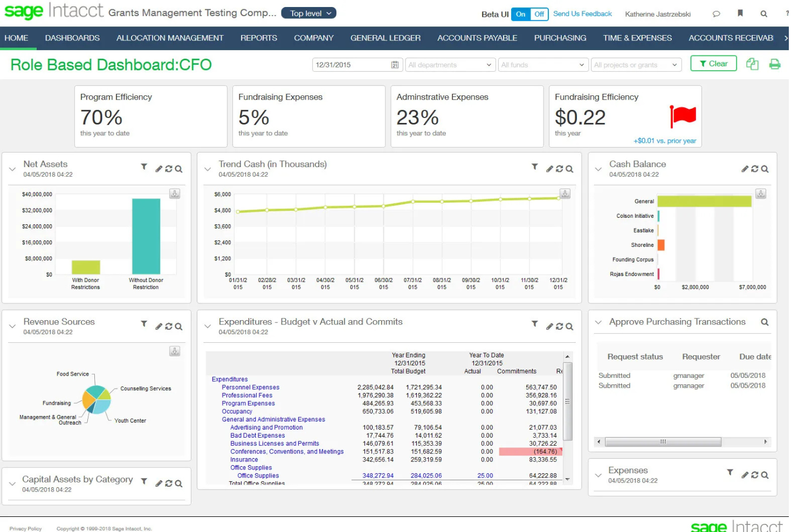Open the Top level entity dropdown

pyautogui.click(x=308, y=13)
